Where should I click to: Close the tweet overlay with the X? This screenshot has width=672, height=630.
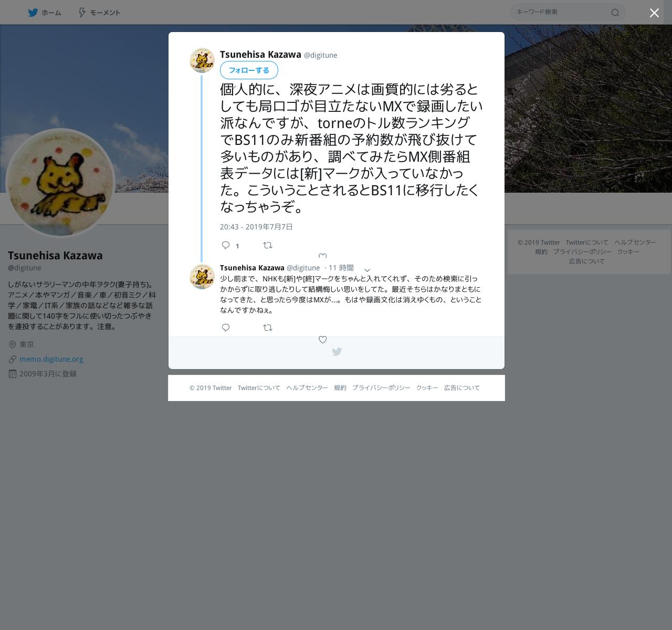654,13
